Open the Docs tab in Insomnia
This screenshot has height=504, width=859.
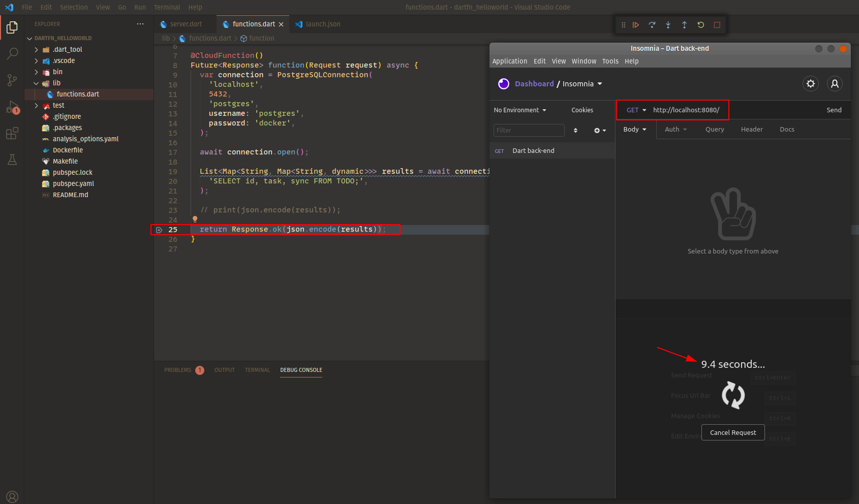click(x=787, y=129)
